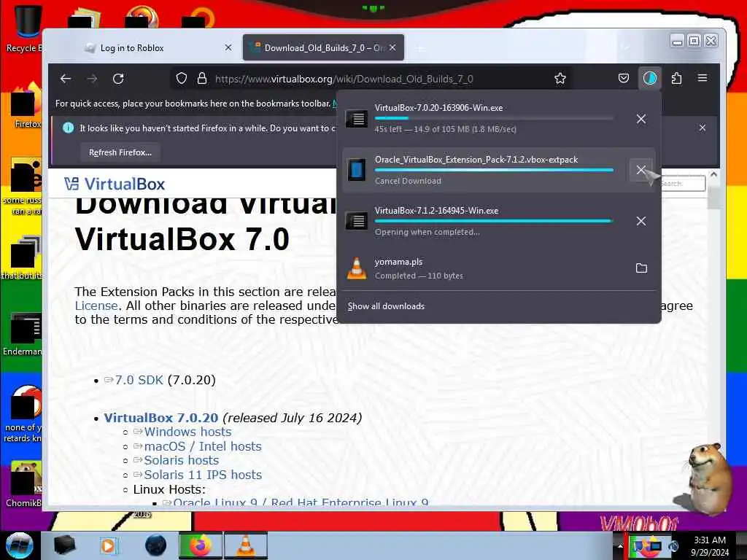Click the site search box
Image resolution: width=747 pixels, height=560 pixels.
[683, 183]
